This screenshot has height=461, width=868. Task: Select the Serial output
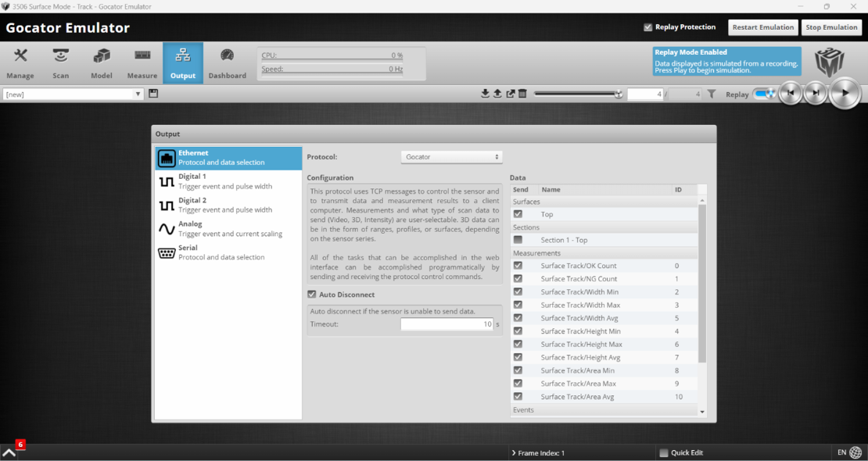tap(228, 253)
